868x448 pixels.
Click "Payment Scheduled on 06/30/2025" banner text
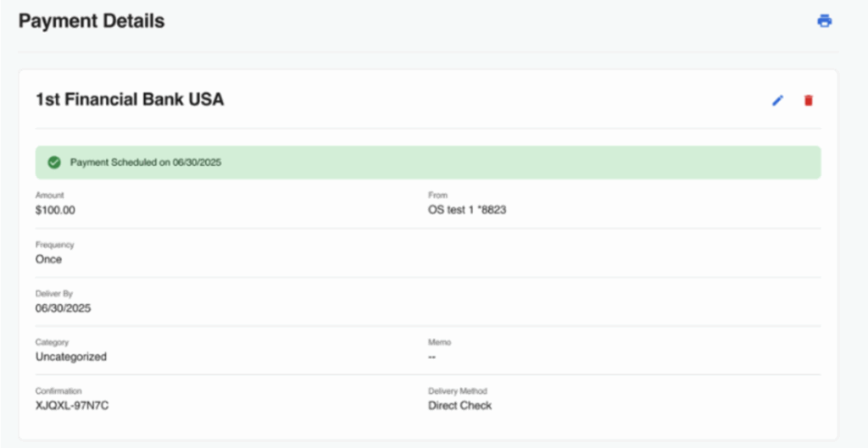(146, 163)
